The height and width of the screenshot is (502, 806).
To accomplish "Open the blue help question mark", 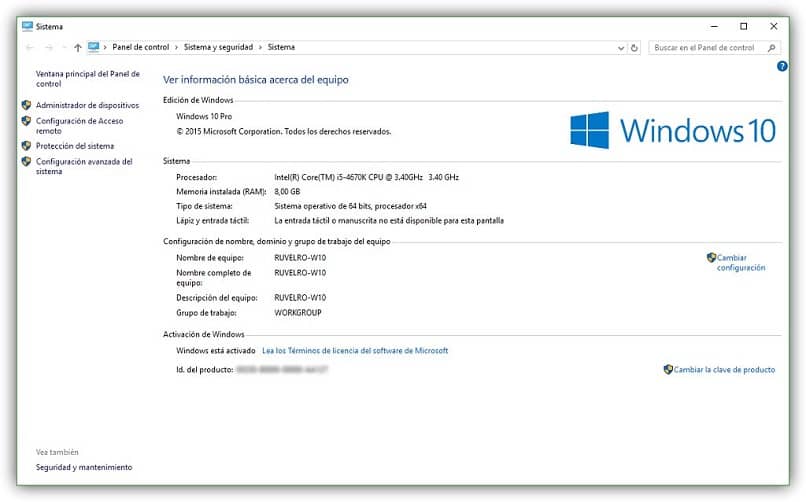I will 782,66.
